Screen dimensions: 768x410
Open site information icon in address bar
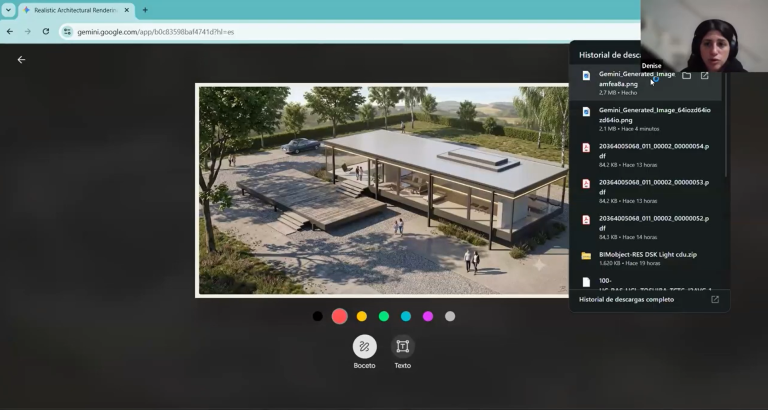point(67,32)
